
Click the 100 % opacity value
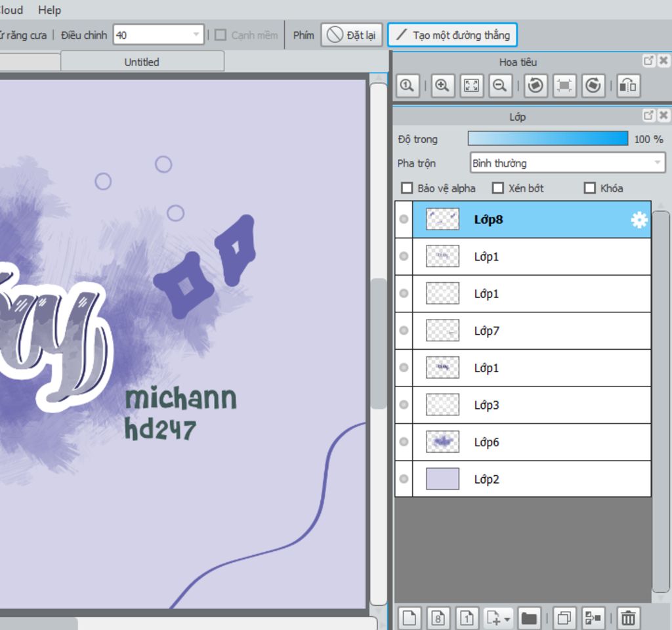648,139
